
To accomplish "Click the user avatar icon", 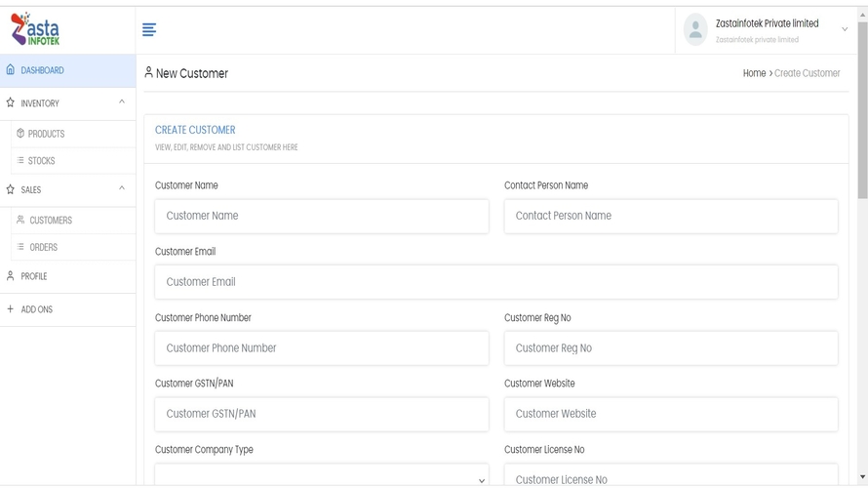I will point(695,29).
